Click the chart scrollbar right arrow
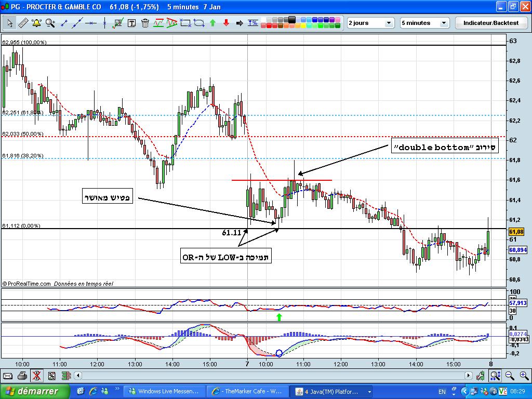The height and width of the screenshot is (399, 532). click(468, 376)
